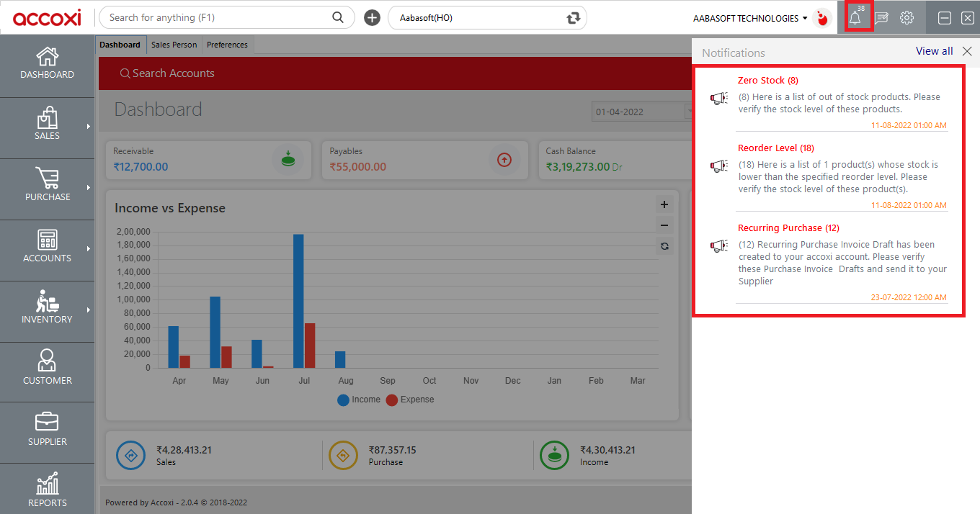This screenshot has width=980, height=514.
Task: Click the Income total green circle icon
Action: point(555,456)
